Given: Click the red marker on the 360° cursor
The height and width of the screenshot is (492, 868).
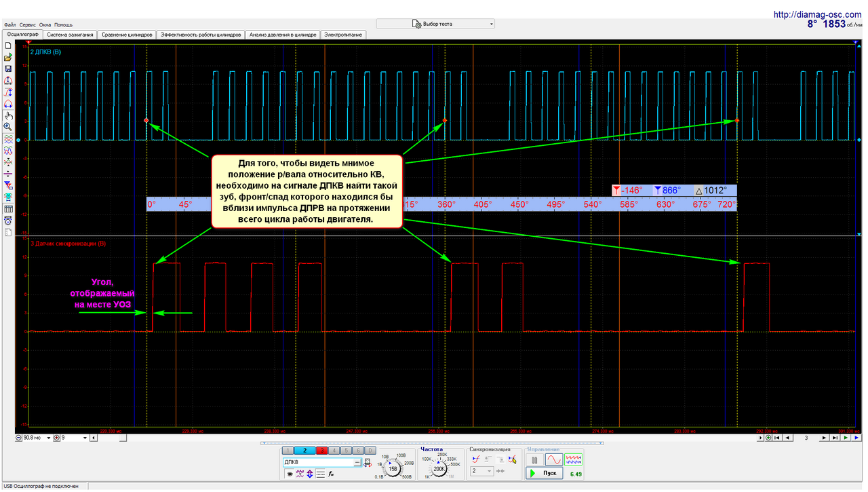Looking at the screenshot, I should coord(445,121).
